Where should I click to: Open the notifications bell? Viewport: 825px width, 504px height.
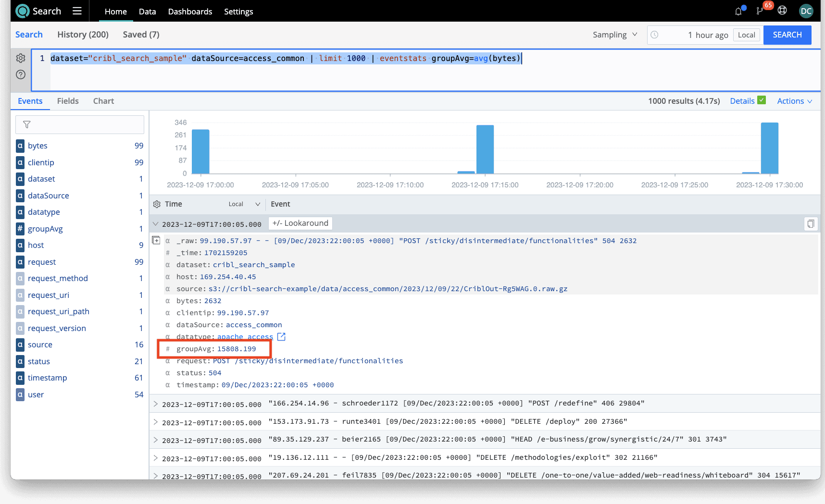(738, 11)
